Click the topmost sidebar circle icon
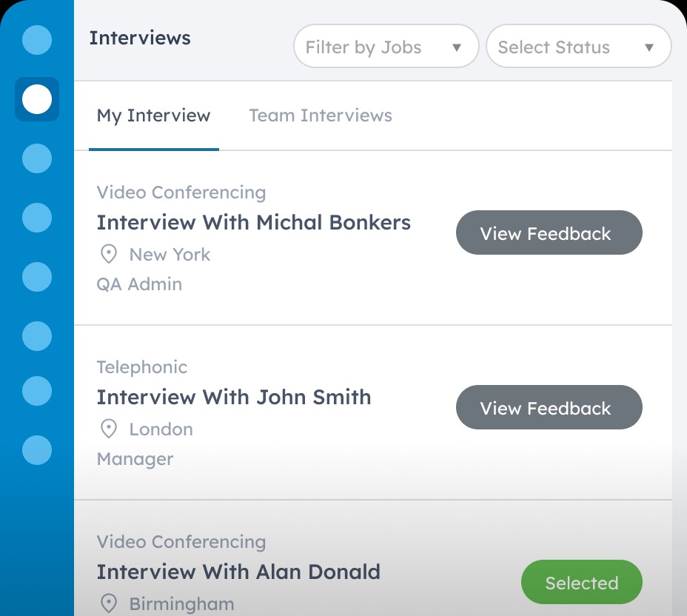The width and height of the screenshot is (687, 616). [x=37, y=41]
